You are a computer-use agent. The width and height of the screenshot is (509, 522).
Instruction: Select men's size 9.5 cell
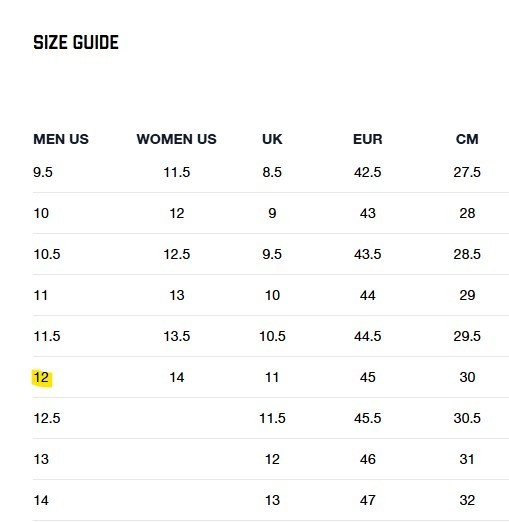[43, 172]
